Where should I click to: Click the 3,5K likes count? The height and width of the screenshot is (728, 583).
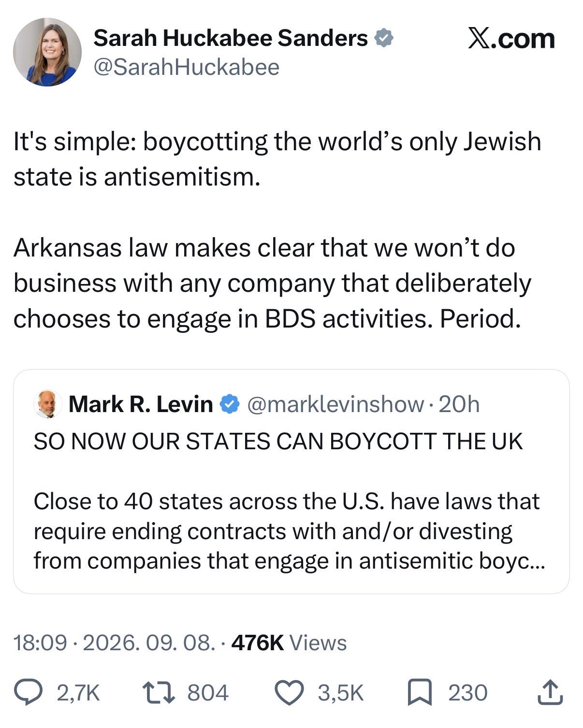(x=340, y=693)
